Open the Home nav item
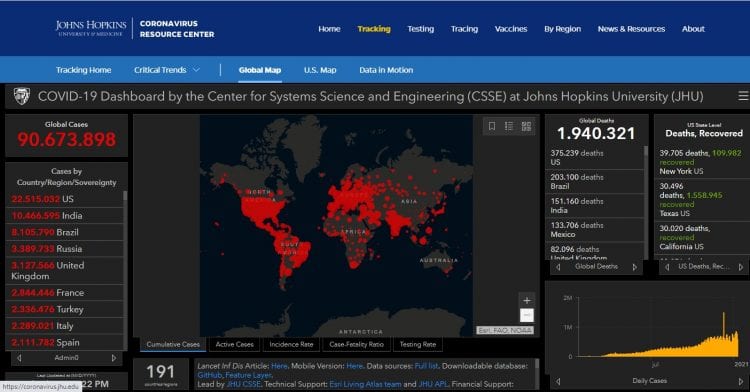 click(x=329, y=29)
